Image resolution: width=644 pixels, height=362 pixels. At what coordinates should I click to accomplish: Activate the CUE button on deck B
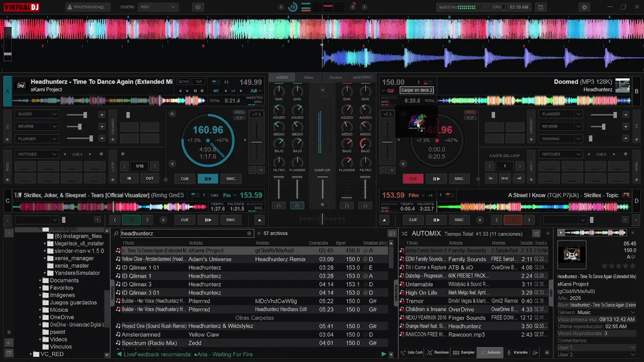pyautogui.click(x=413, y=178)
